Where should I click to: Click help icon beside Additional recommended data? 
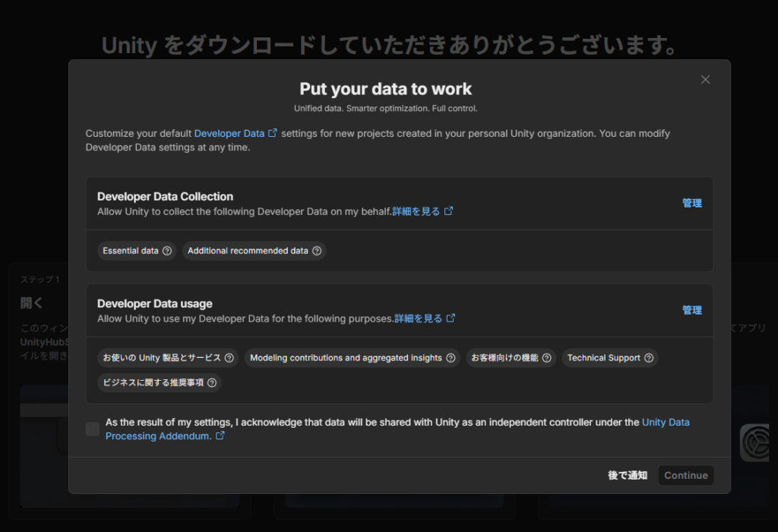pyautogui.click(x=317, y=251)
